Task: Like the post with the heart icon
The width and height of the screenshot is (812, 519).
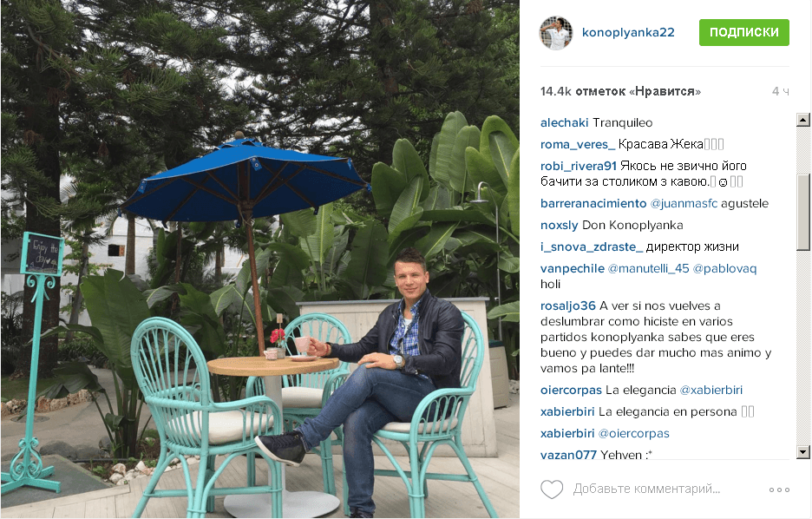Action: point(552,489)
